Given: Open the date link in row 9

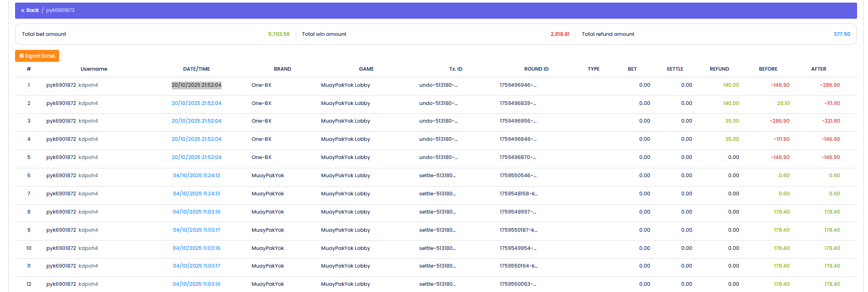Looking at the screenshot, I should (x=196, y=230).
